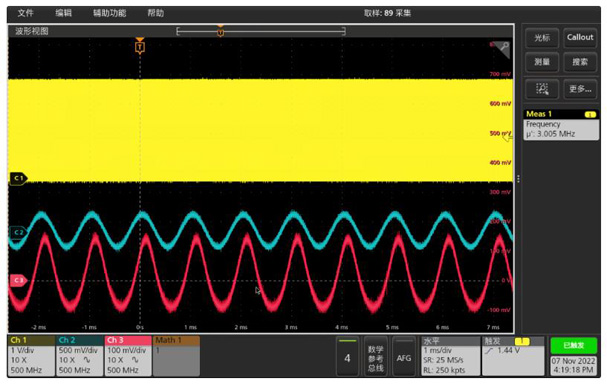607x384 pixels.
Task: Add channel 4 button
Action: point(347,358)
